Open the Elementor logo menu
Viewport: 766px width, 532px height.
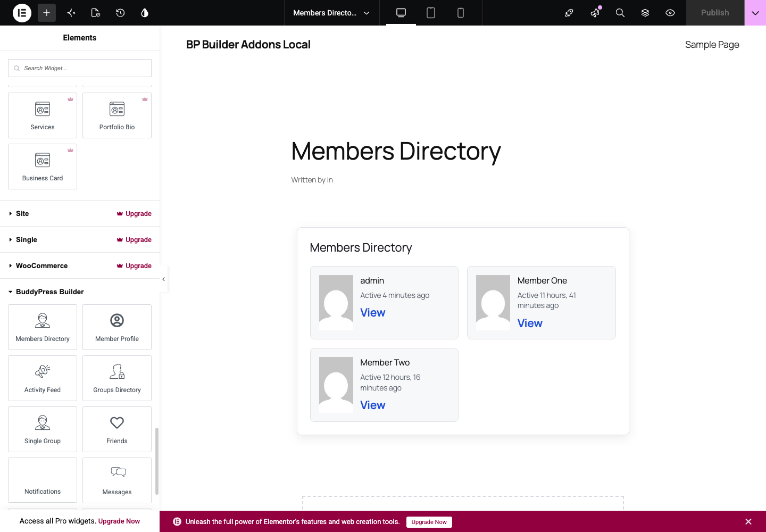coord(22,13)
